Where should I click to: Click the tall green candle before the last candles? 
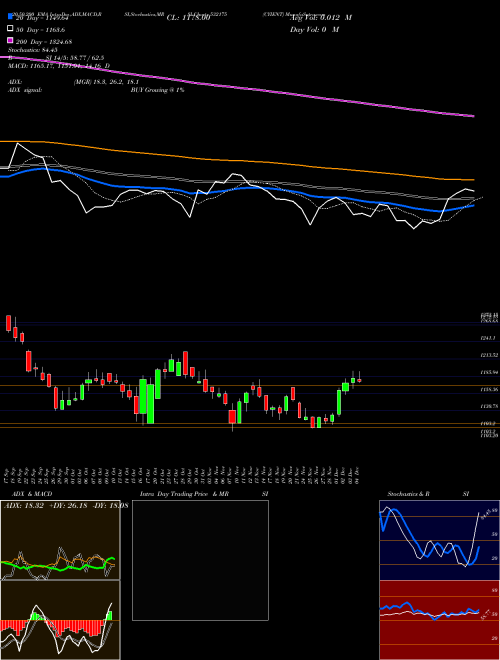tap(339, 402)
